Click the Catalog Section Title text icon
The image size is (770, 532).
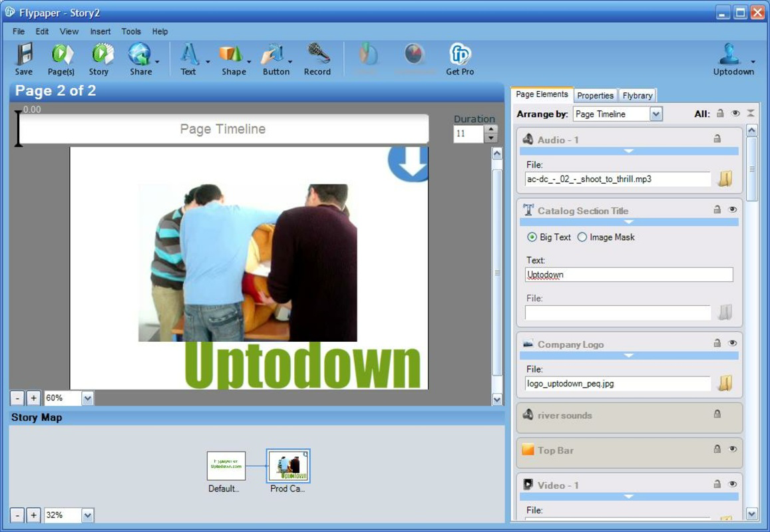[x=528, y=210]
